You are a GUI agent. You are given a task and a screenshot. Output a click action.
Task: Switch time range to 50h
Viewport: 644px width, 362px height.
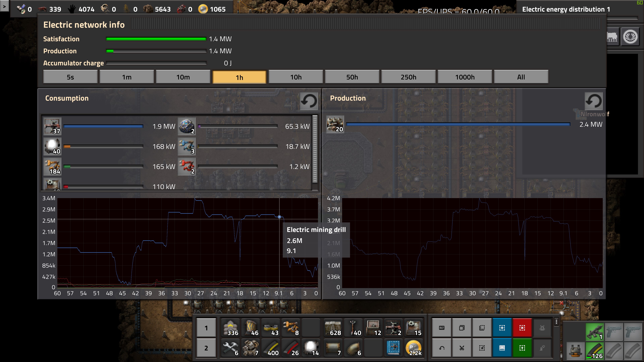pyautogui.click(x=352, y=77)
